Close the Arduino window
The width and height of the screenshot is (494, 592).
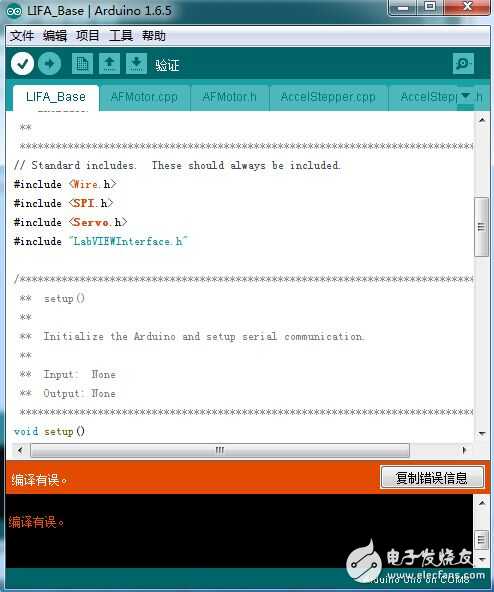click(468, 8)
